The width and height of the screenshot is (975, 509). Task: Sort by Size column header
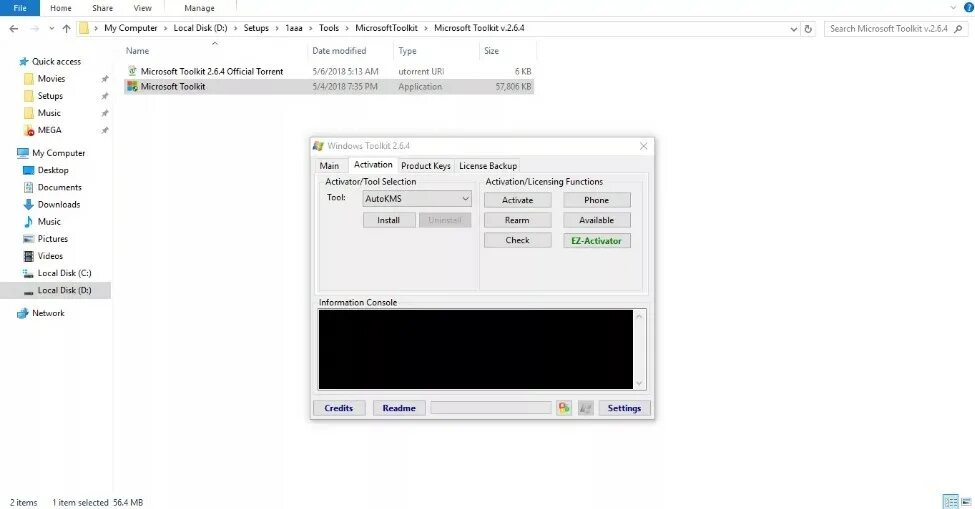[491, 51]
